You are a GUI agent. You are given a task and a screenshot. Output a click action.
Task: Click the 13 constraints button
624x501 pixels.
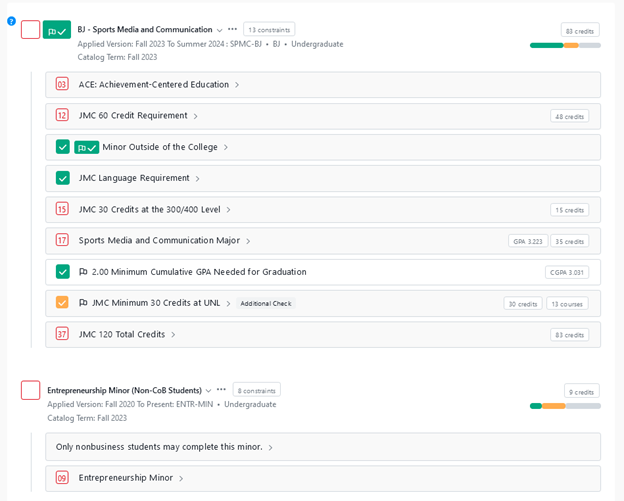pos(269,29)
